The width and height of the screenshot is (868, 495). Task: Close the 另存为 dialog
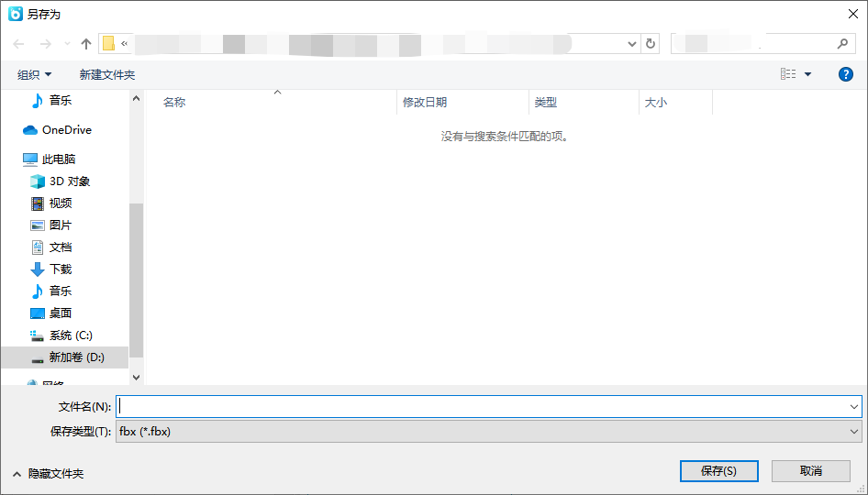click(853, 14)
